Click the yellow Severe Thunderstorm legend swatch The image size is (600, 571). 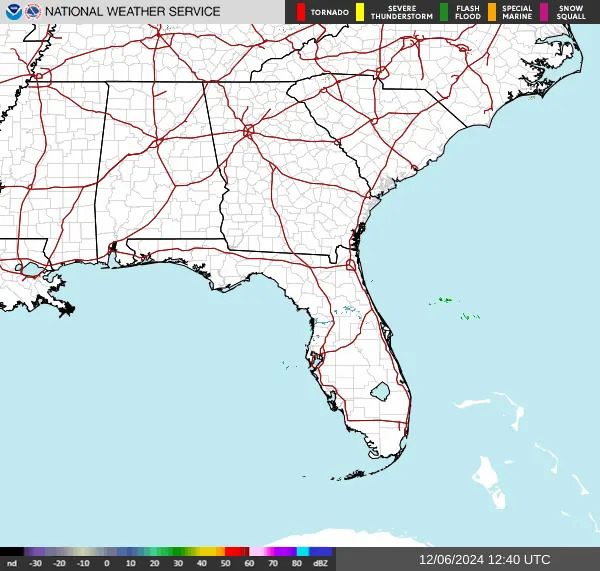pyautogui.click(x=361, y=12)
